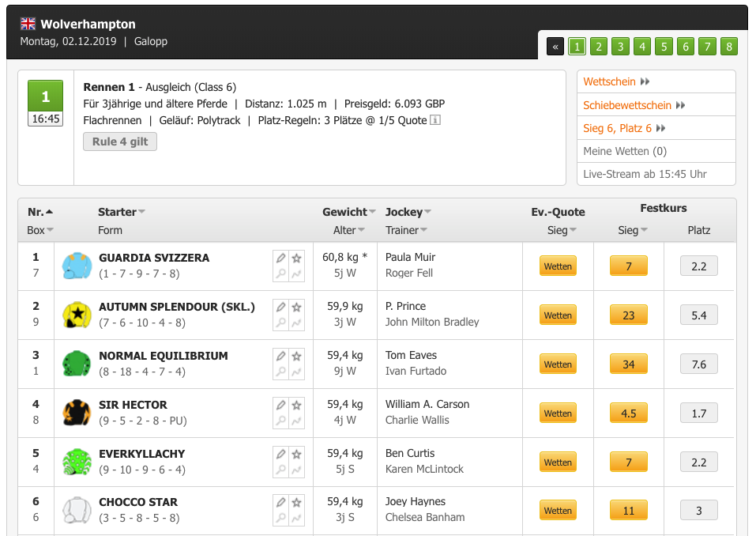This screenshot has height=536, width=756.
Task: Click the UK flag icon beside Wolverhampton
Action: 28,24
